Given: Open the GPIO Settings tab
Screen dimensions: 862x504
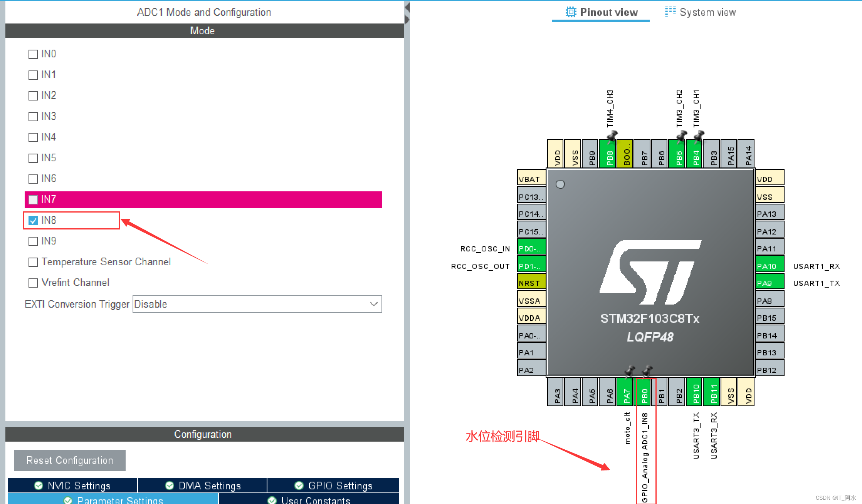Looking at the screenshot, I should (333, 486).
